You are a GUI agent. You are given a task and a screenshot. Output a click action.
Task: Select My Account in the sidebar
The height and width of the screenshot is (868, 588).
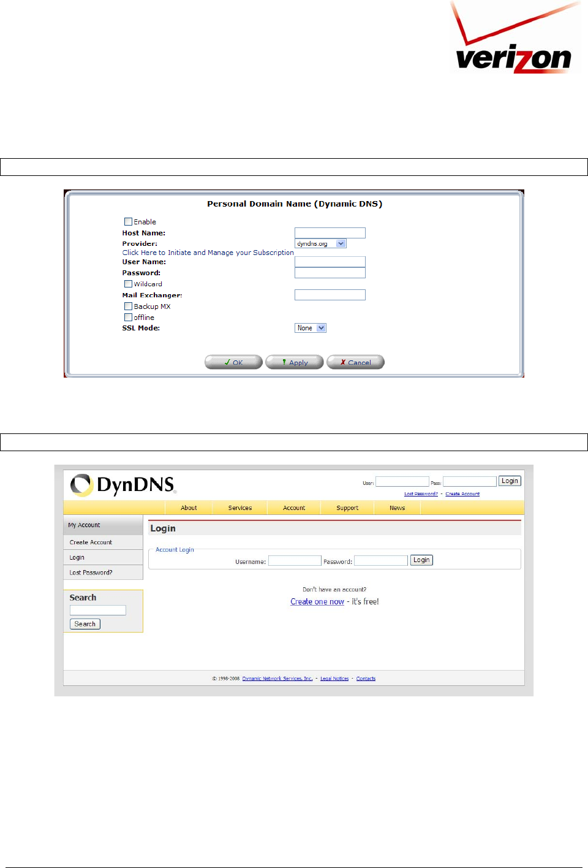click(x=103, y=525)
